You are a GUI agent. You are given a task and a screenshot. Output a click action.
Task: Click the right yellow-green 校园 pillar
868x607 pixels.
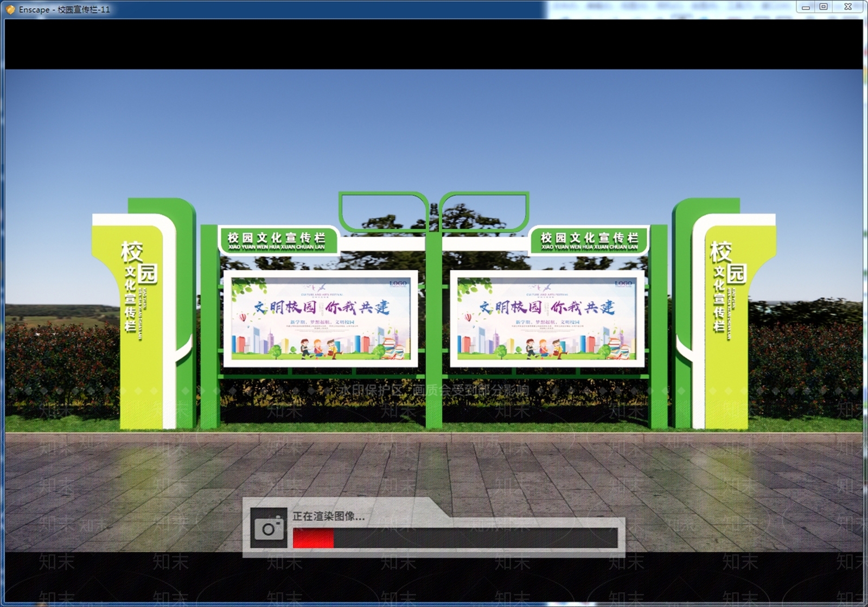tap(724, 314)
